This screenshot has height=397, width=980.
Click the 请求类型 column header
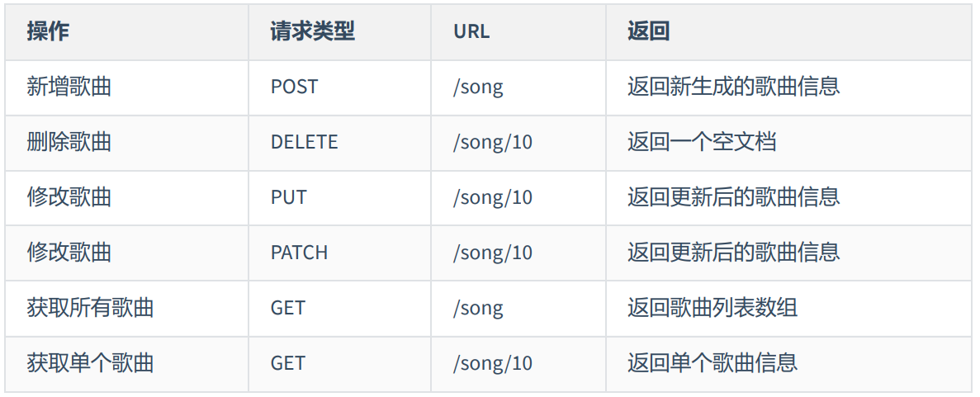(312, 31)
